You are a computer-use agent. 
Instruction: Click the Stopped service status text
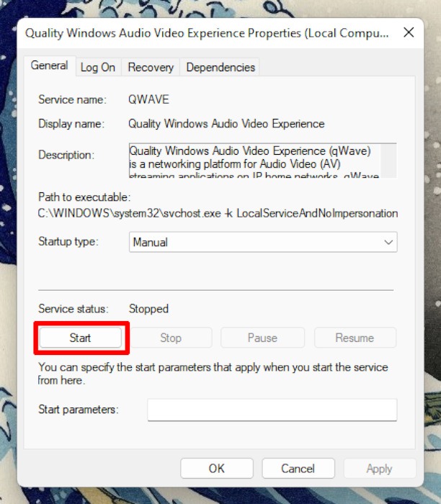(x=148, y=309)
